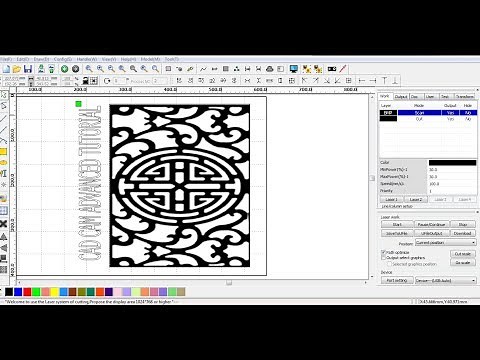The width and height of the screenshot is (480, 360).
Task: Click the blue monitor preview icon
Action: coord(294,69)
